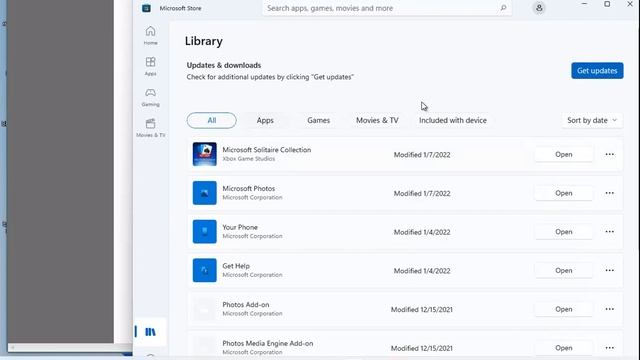Click the Microsoft Photos title text
Viewport: 640px width, 360px height.
249,189
